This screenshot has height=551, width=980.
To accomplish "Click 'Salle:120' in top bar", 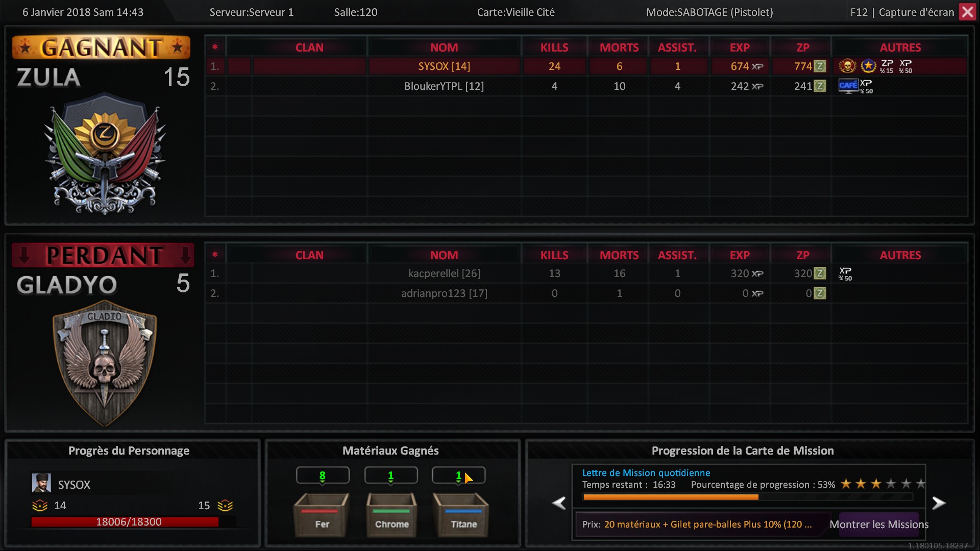I will click(x=356, y=12).
